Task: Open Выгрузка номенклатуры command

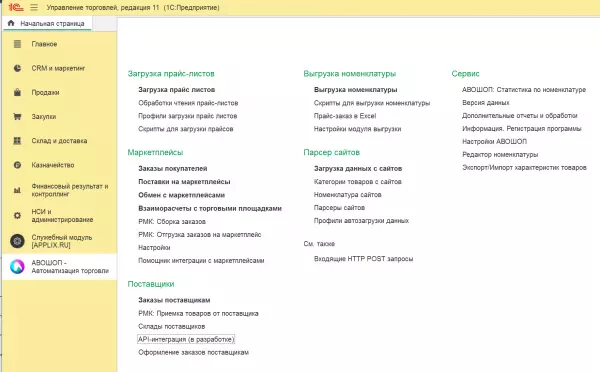Action: pos(355,90)
